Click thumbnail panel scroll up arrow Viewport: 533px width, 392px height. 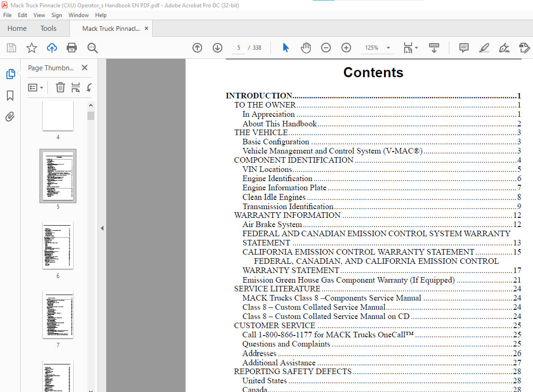(91, 105)
